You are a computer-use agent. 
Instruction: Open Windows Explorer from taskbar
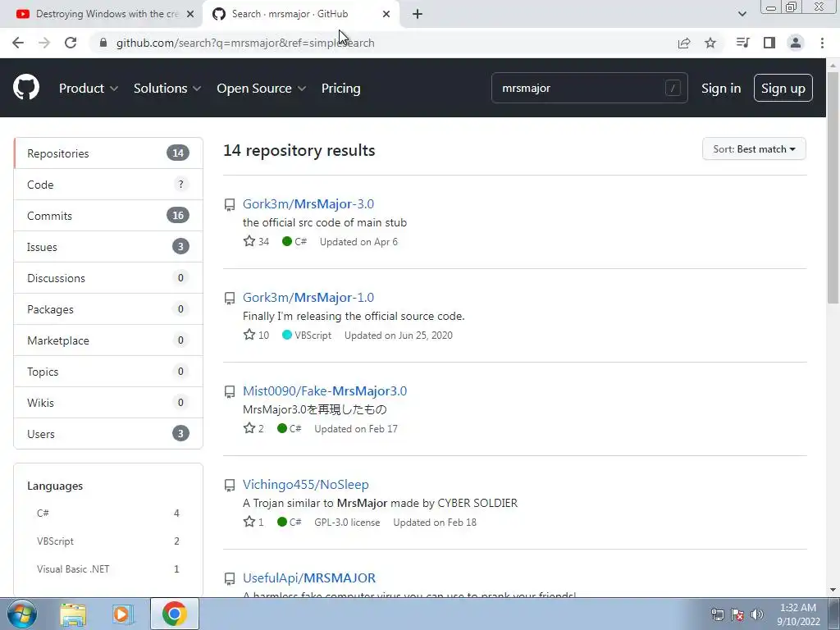pyautogui.click(x=73, y=614)
